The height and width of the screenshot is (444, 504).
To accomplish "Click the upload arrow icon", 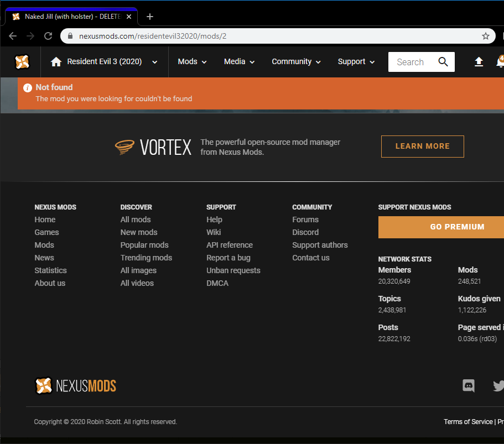I will [x=479, y=62].
